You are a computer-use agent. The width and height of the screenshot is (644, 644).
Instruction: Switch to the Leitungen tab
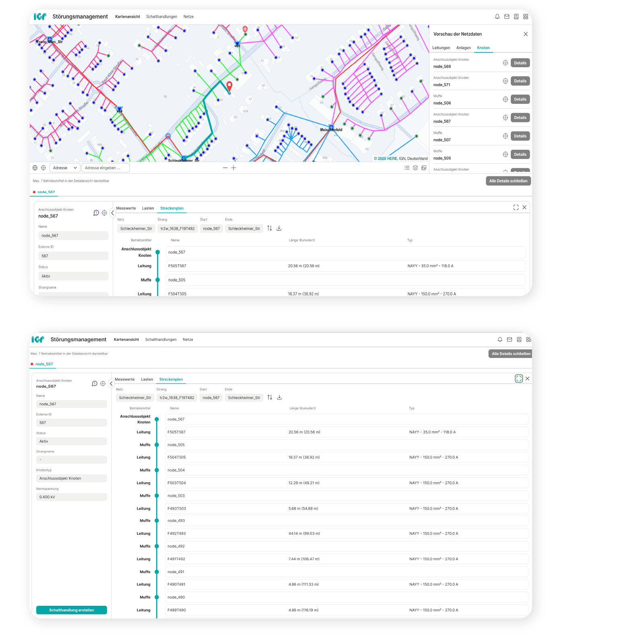click(x=441, y=48)
